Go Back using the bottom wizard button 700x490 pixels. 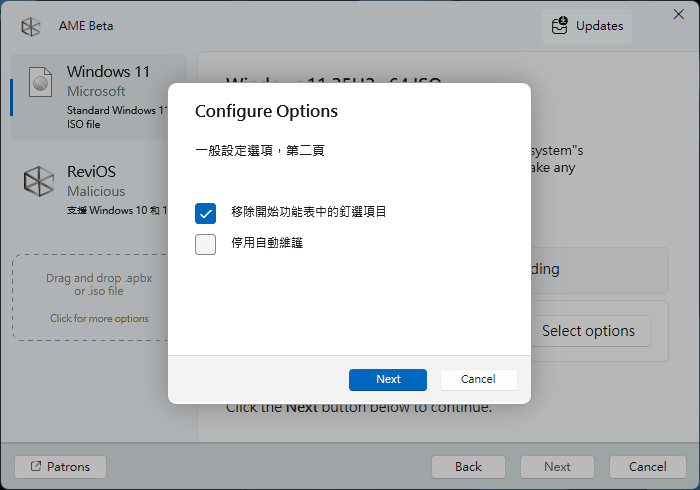[468, 467]
